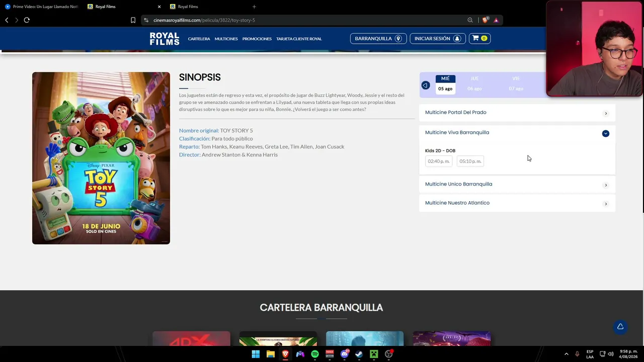The height and width of the screenshot is (362, 644).
Task: Click the Brave browser taskbar icon
Action: click(x=285, y=354)
